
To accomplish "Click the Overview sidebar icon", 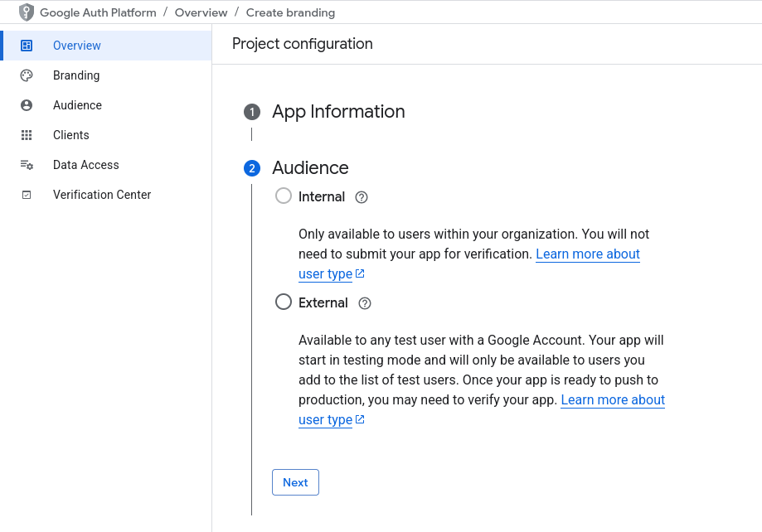I will (x=27, y=46).
